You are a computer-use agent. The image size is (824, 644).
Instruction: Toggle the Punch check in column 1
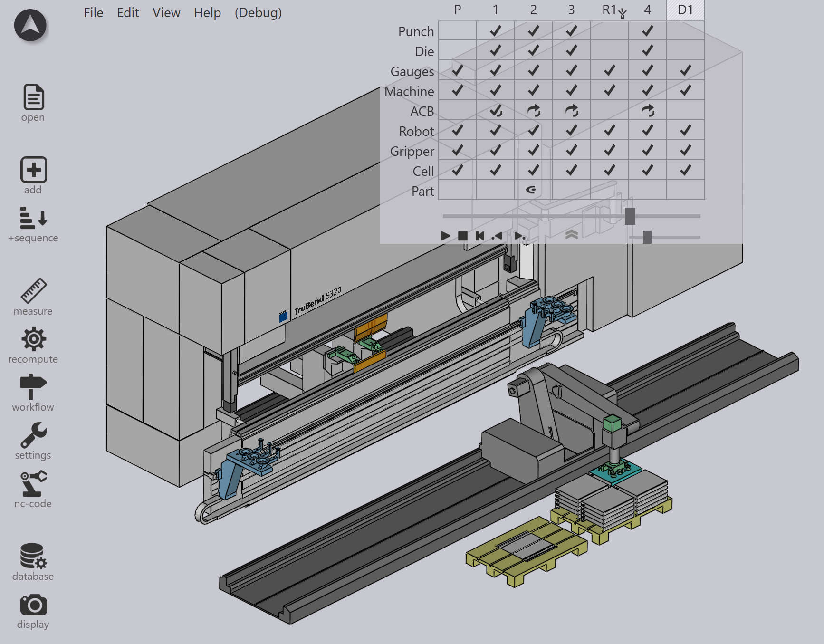[x=496, y=31]
